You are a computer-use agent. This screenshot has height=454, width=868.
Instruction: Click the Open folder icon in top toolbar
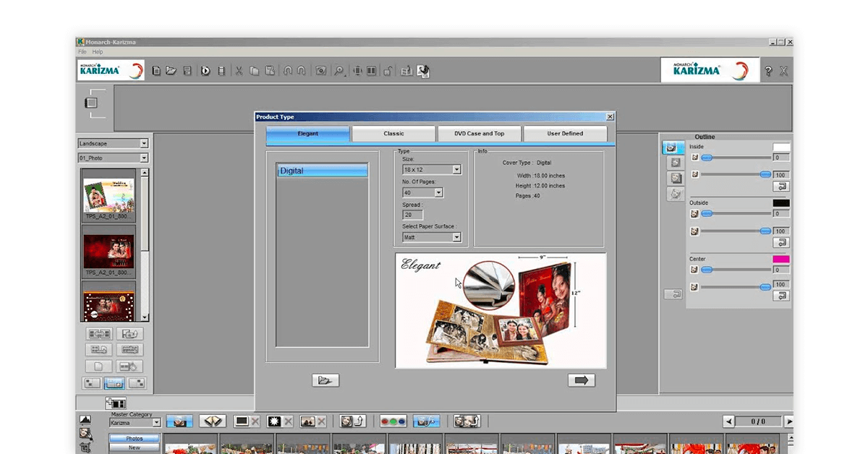point(171,71)
